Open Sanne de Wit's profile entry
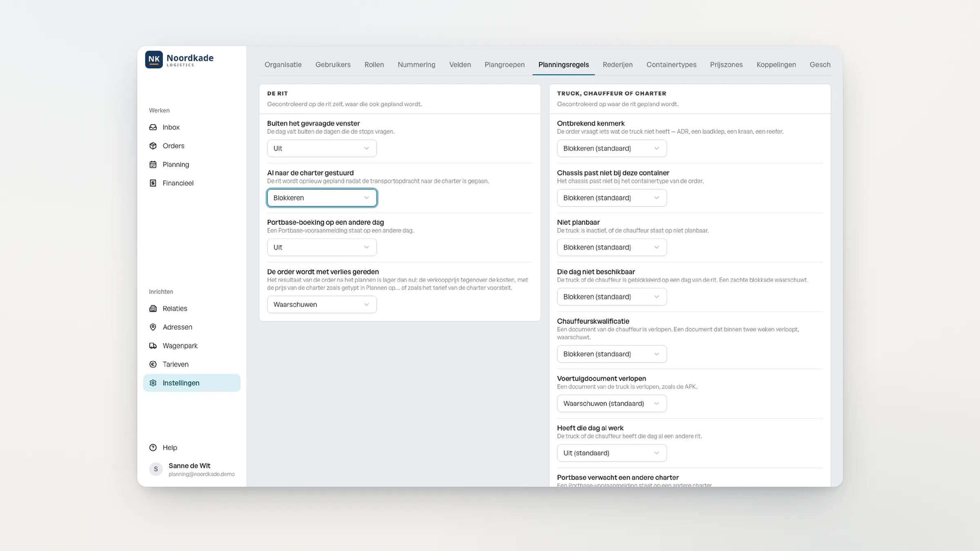 tap(192, 469)
